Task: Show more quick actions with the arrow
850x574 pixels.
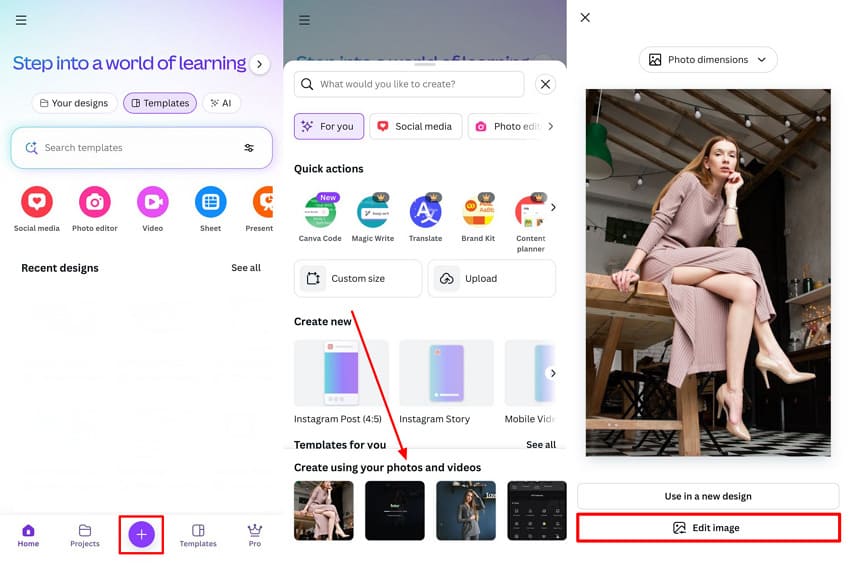Action: (553, 207)
